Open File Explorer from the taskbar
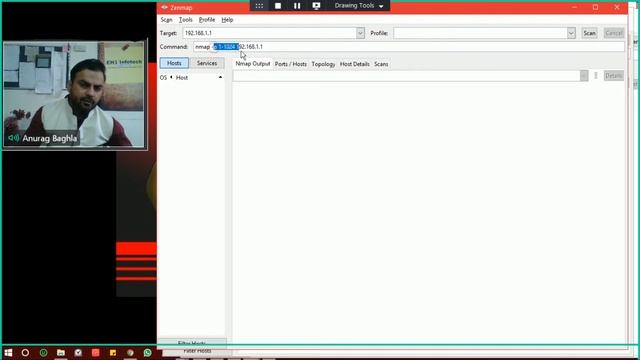Image resolution: width=640 pixels, height=360 pixels. (61, 353)
